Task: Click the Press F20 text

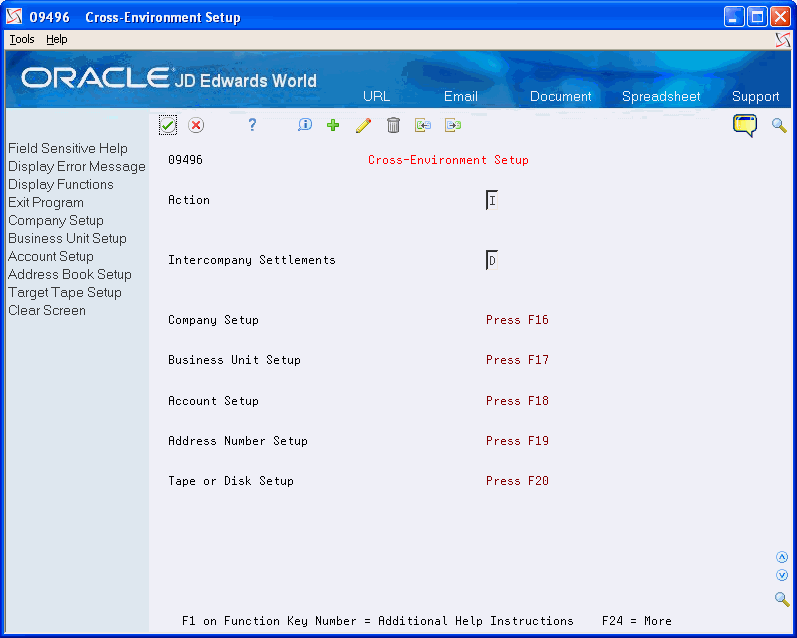Action: 517,481
